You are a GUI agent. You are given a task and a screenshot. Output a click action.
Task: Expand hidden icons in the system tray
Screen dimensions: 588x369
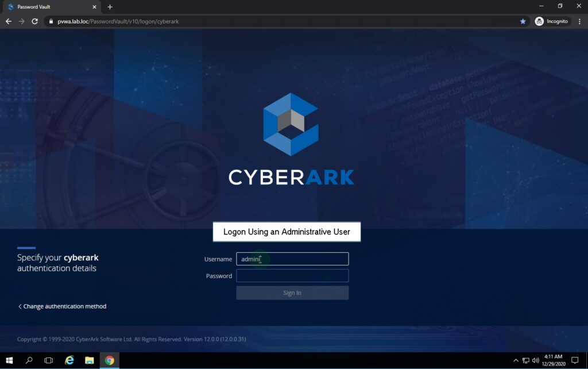[516, 360]
